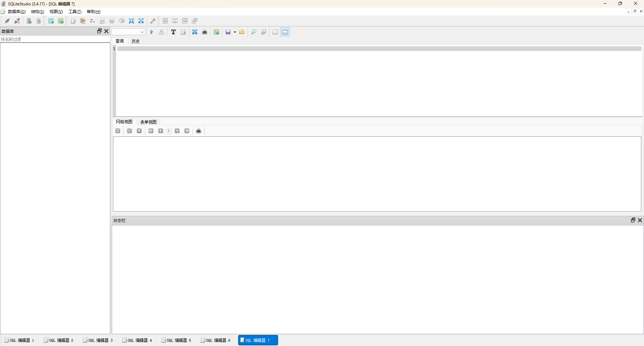The height and width of the screenshot is (346, 644).
Task: Rollback changes with the X icon
Action: [139, 131]
